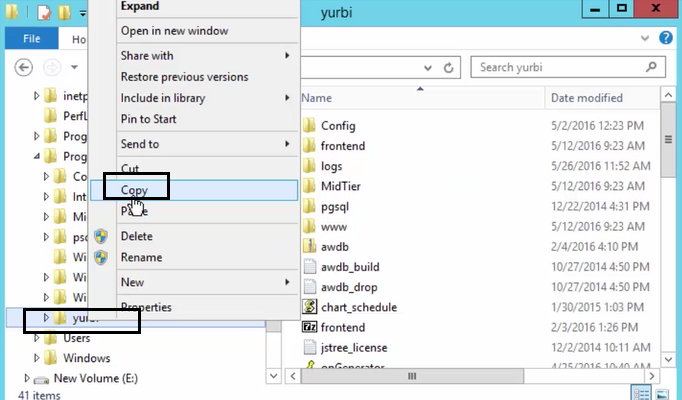Expand the Windows folder tree node

click(x=37, y=358)
